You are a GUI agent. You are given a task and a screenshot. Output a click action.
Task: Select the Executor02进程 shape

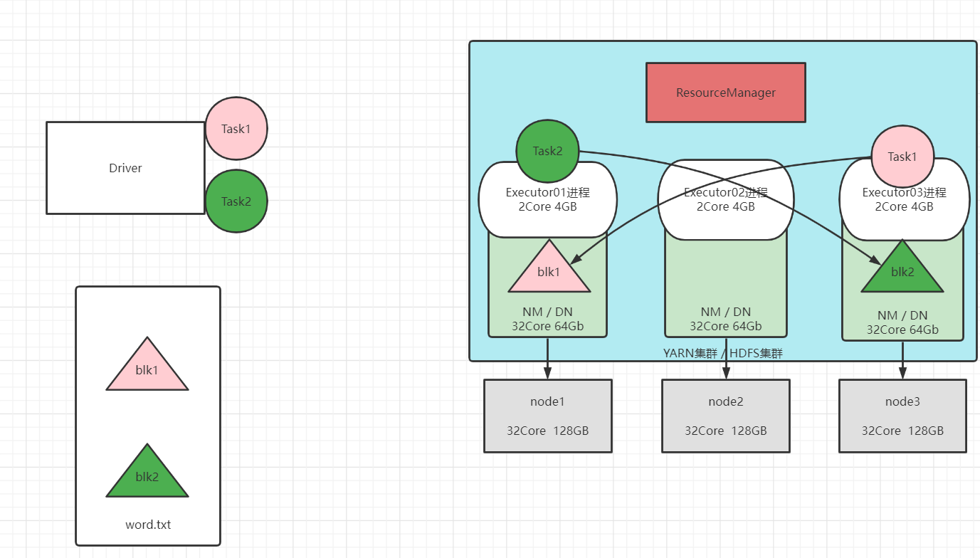(x=726, y=199)
